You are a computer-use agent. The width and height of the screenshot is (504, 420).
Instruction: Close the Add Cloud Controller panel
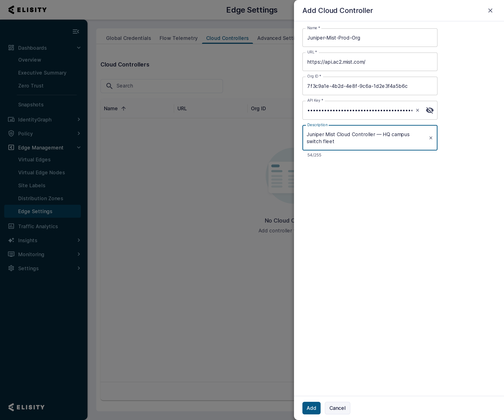pyautogui.click(x=490, y=10)
